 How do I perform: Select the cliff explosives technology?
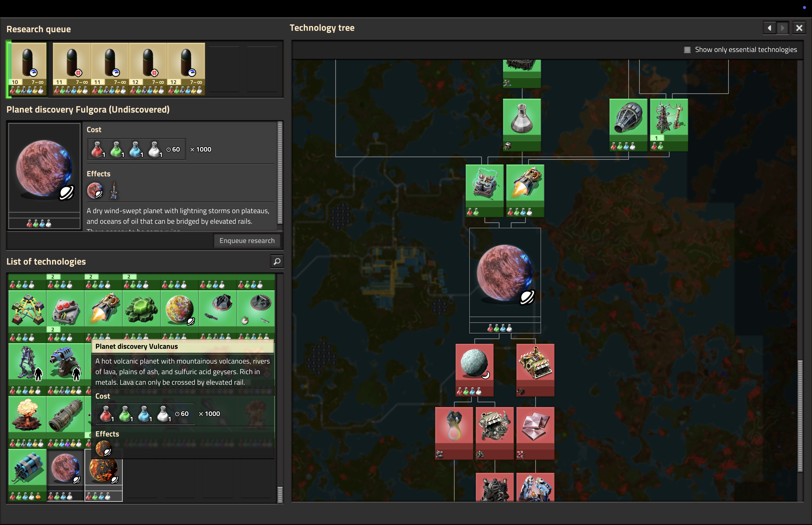coord(27,475)
